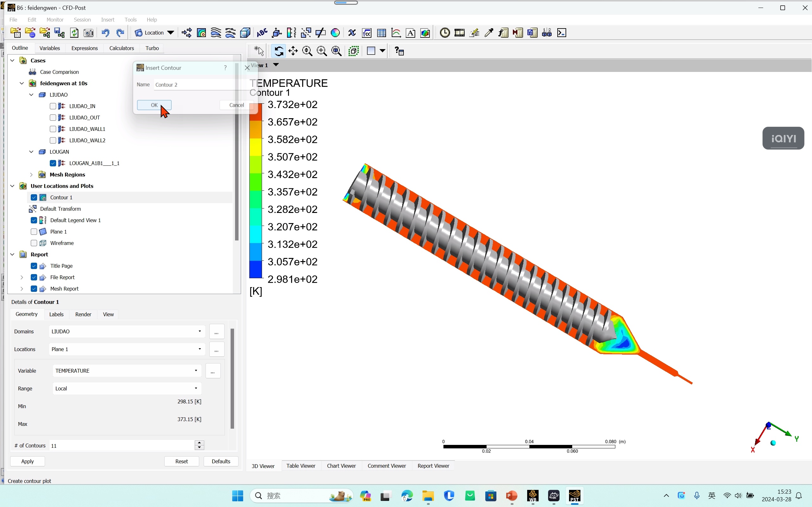Click the Streamline toolbar icon
The height and width of the screenshot is (507, 812).
pos(216,33)
